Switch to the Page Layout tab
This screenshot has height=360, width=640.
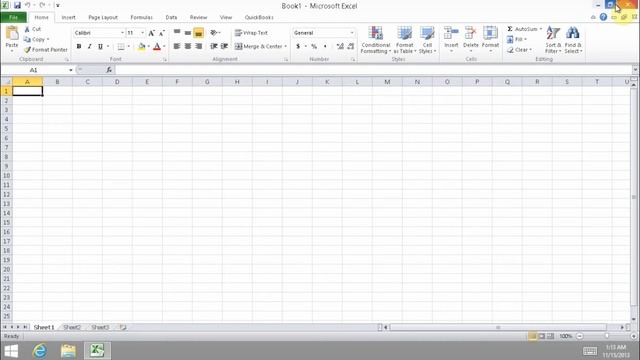103,18
